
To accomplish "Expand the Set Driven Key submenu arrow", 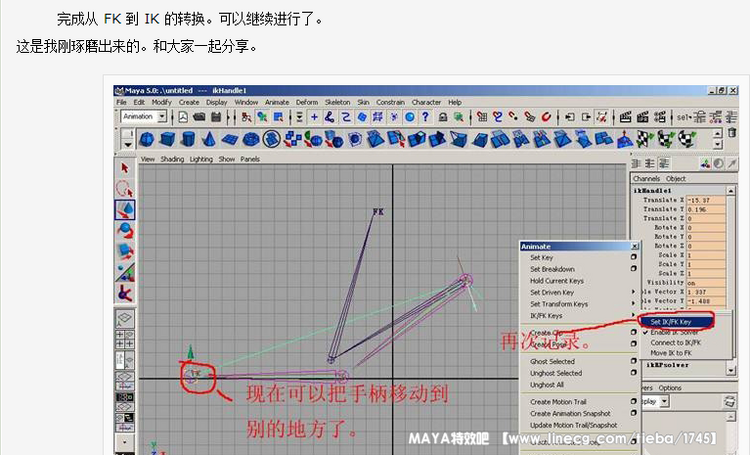I will tap(634, 292).
